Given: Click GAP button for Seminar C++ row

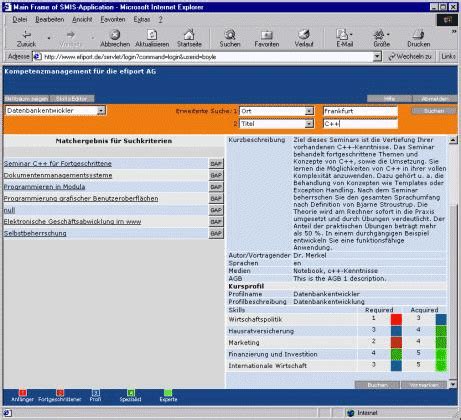Looking at the screenshot, I should coord(216,164).
